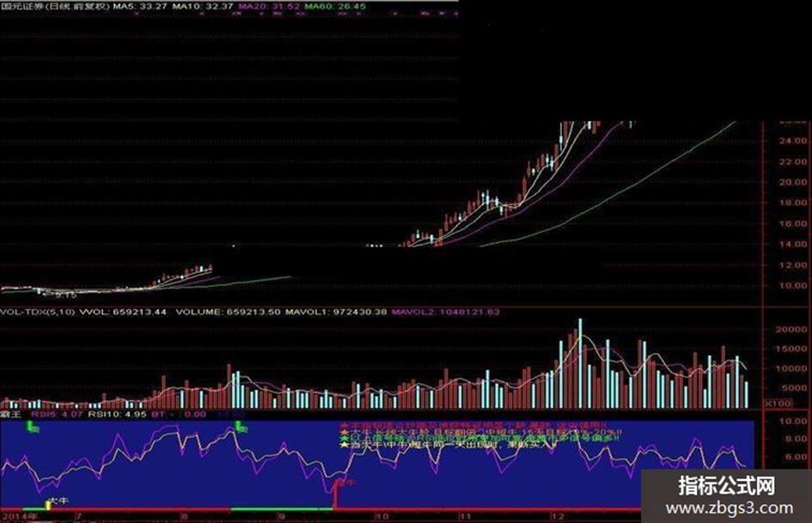The height and width of the screenshot is (523, 812).
Task: Click the BT indicator readout
Action: pos(178,414)
